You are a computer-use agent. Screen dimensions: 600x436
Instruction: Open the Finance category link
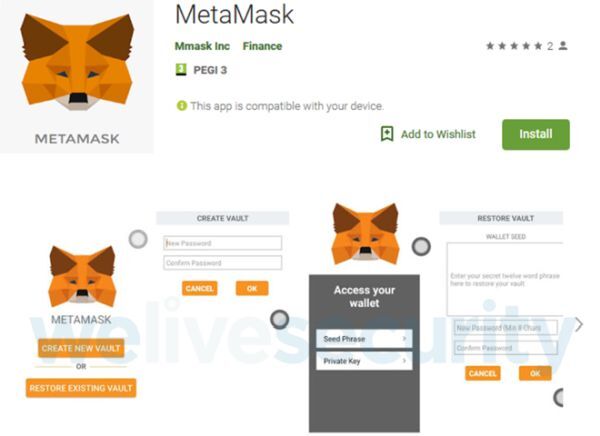pos(262,46)
